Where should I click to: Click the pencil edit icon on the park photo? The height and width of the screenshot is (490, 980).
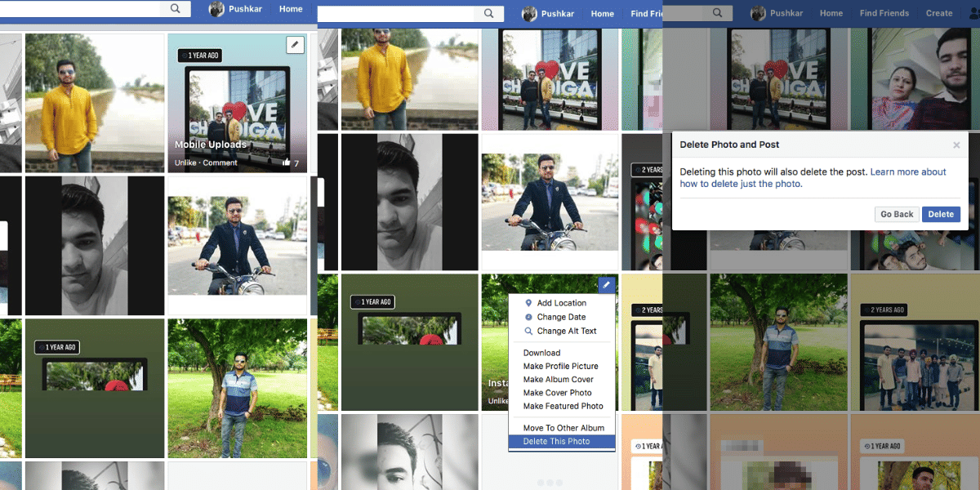(x=606, y=285)
